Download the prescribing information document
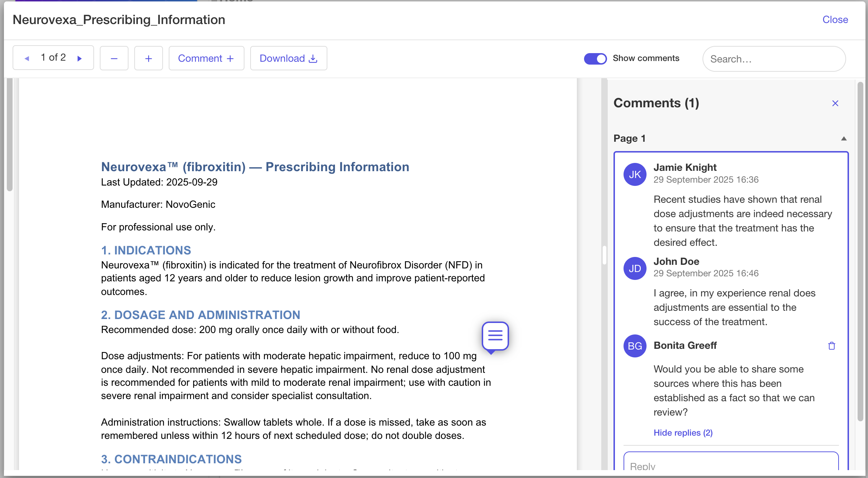Image resolution: width=868 pixels, height=478 pixels. 289,58
